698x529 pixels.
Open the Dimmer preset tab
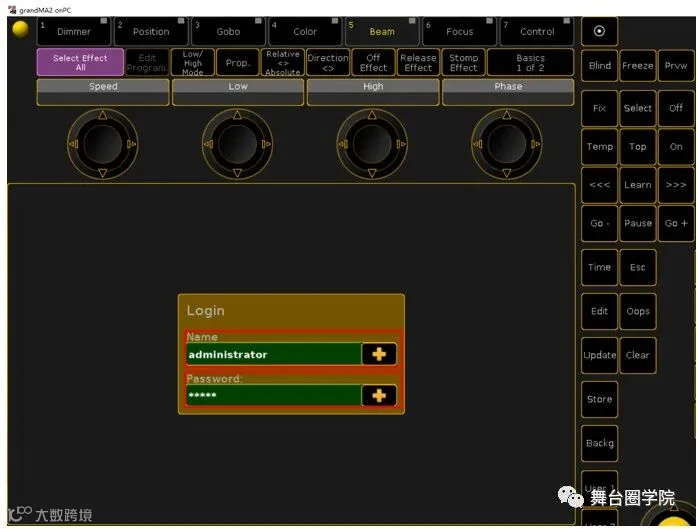(x=73, y=32)
